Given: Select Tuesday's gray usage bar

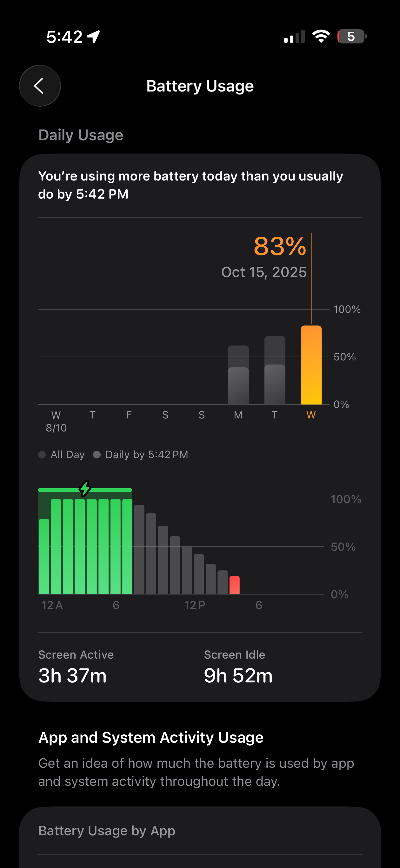Looking at the screenshot, I should [x=275, y=371].
